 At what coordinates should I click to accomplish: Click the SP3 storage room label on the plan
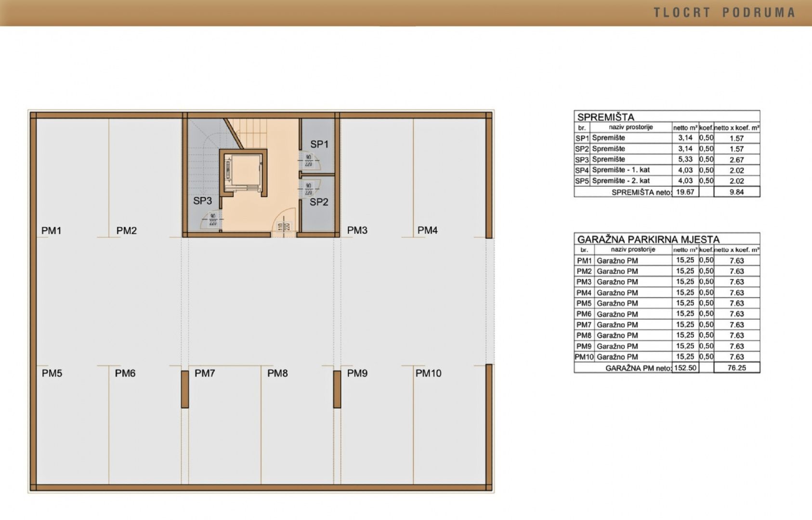coord(202,201)
